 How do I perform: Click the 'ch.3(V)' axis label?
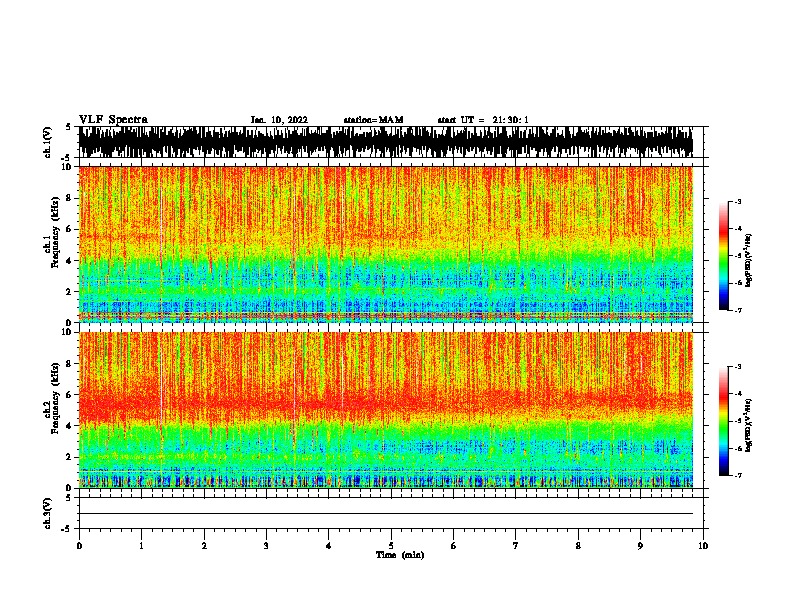click(x=48, y=513)
